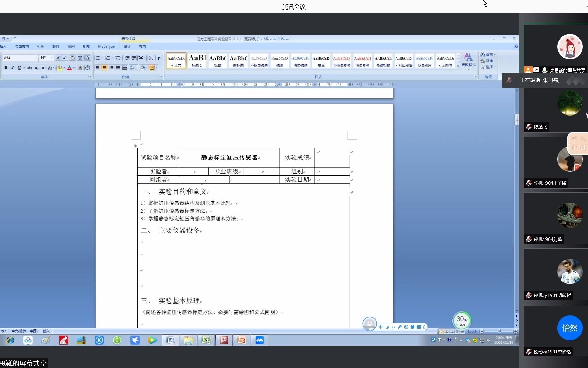Click the Clear Formatting icon
588x368 pixels.
click(x=72, y=58)
